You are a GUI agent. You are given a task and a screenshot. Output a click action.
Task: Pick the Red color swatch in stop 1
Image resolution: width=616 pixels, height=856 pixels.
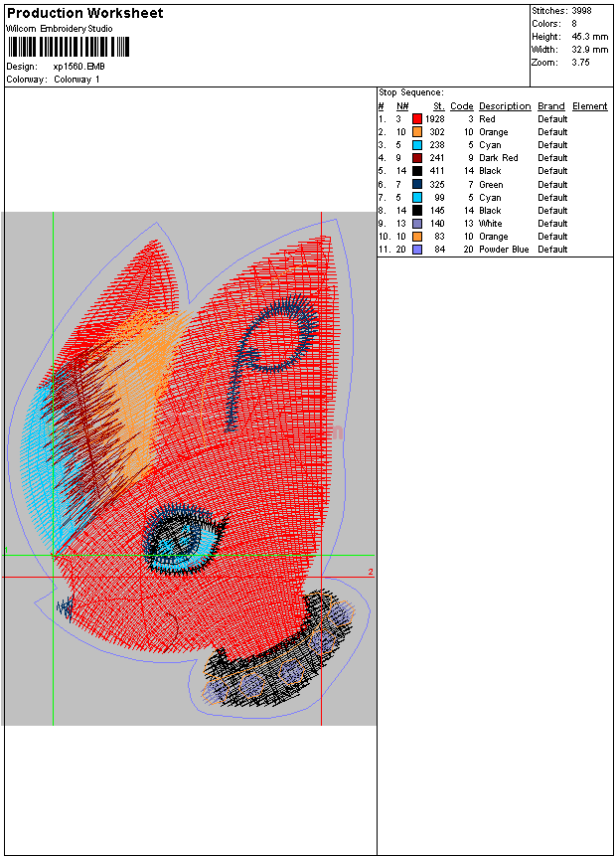417,119
